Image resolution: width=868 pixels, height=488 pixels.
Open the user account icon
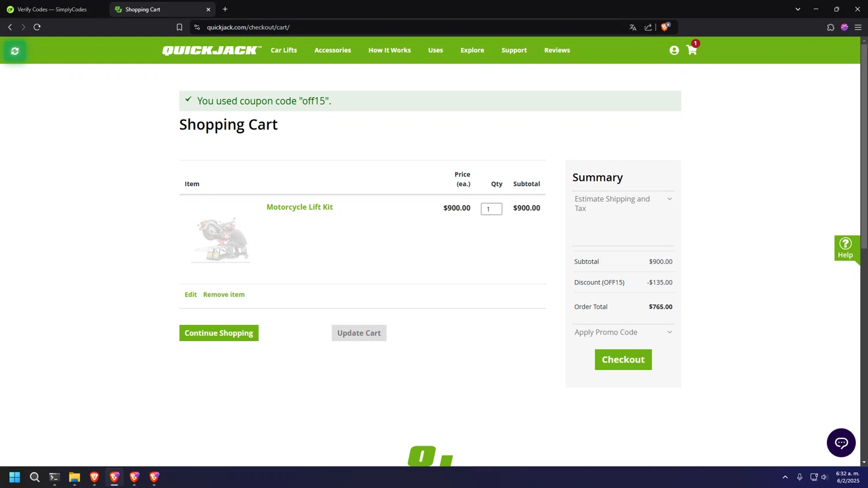674,50
